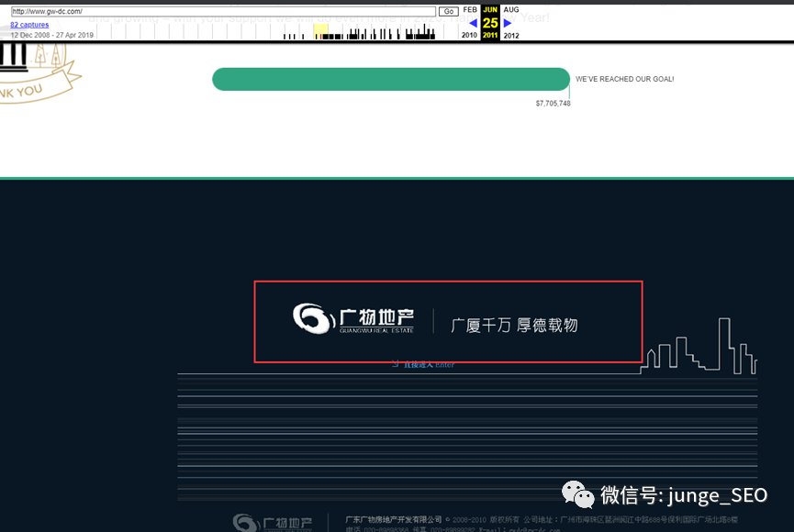Jump to year 2010 captures
The width and height of the screenshot is (794, 532).
pos(469,36)
